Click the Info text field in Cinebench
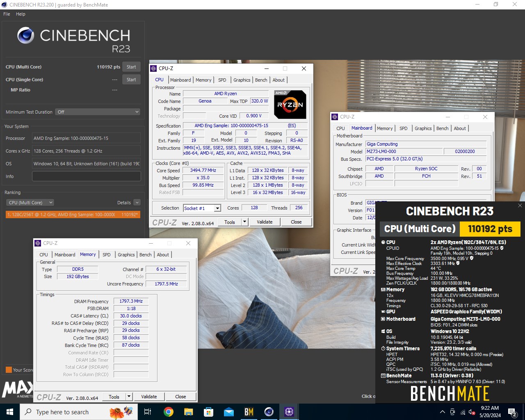The image size is (525, 420). pyautogui.click(x=87, y=176)
